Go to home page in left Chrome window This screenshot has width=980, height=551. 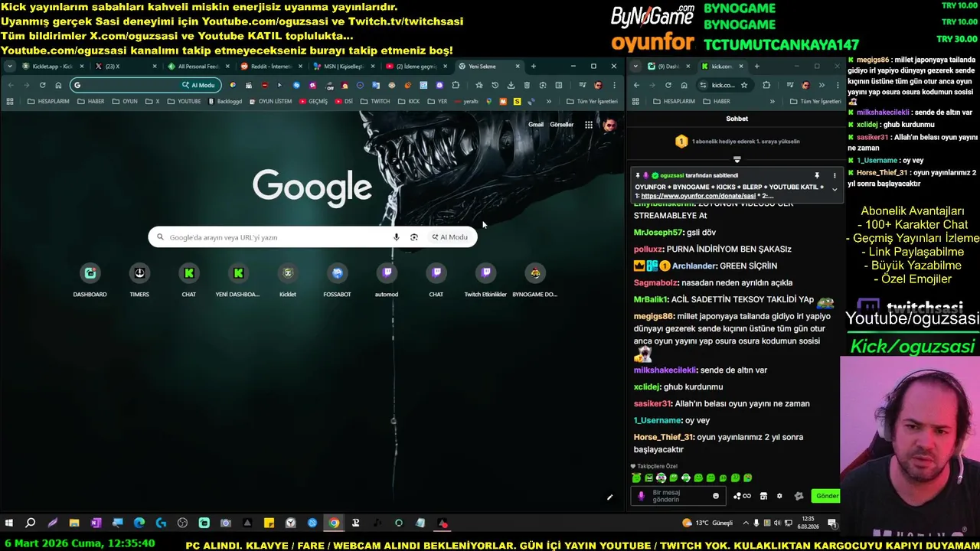point(58,85)
